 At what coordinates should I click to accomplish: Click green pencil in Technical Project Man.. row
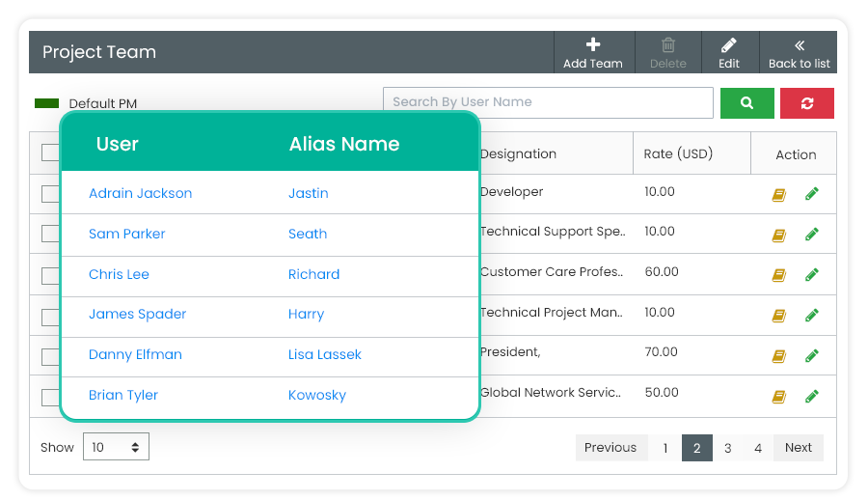pos(811,315)
